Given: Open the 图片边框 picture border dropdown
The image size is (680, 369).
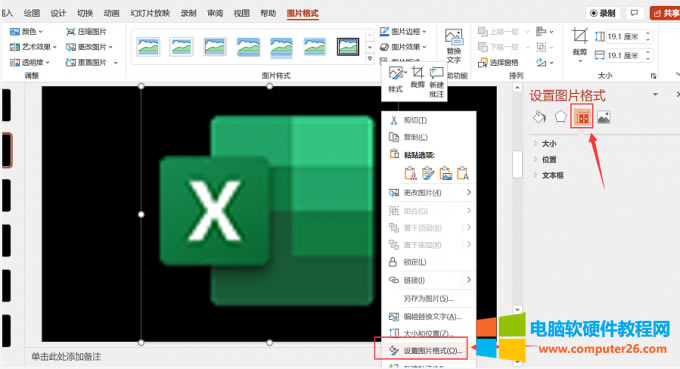Looking at the screenshot, I should click(x=403, y=32).
